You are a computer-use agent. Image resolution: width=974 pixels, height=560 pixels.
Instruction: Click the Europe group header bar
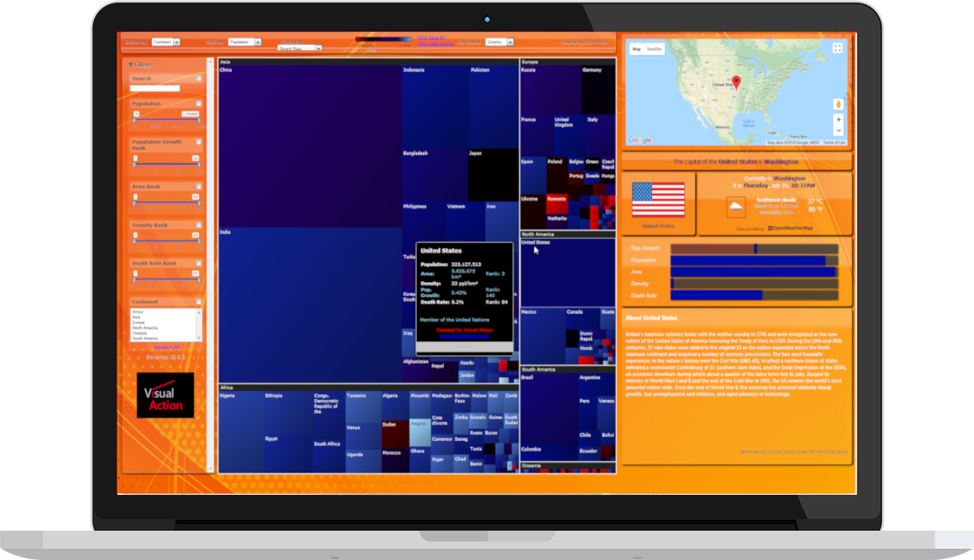click(x=568, y=62)
